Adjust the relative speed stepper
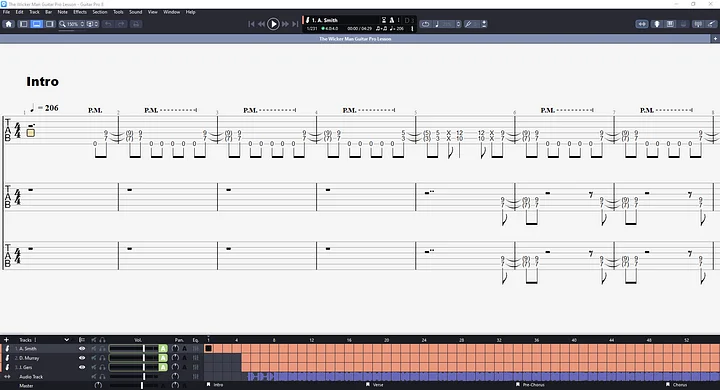This screenshot has width=720, height=390. [x=458, y=24]
